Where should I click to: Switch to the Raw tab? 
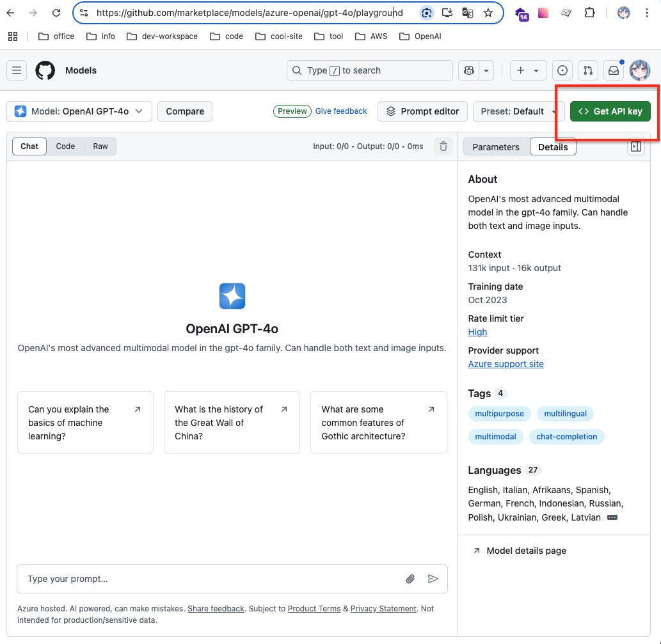click(100, 146)
